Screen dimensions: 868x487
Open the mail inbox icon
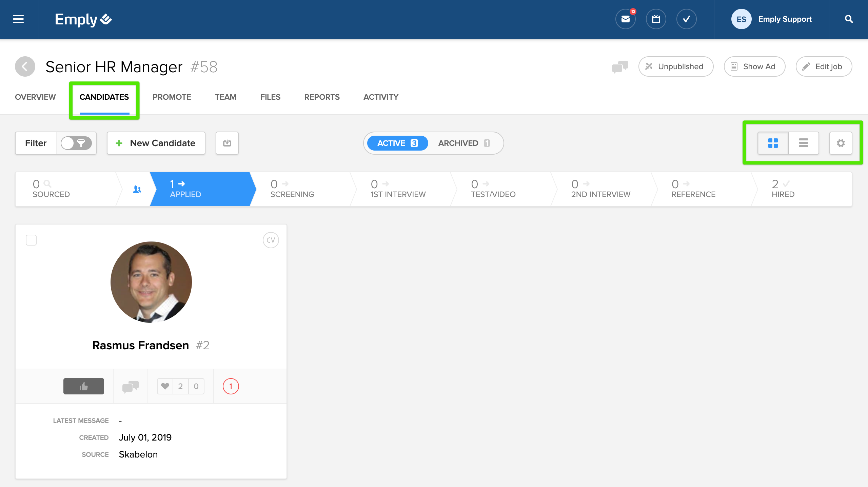[625, 19]
